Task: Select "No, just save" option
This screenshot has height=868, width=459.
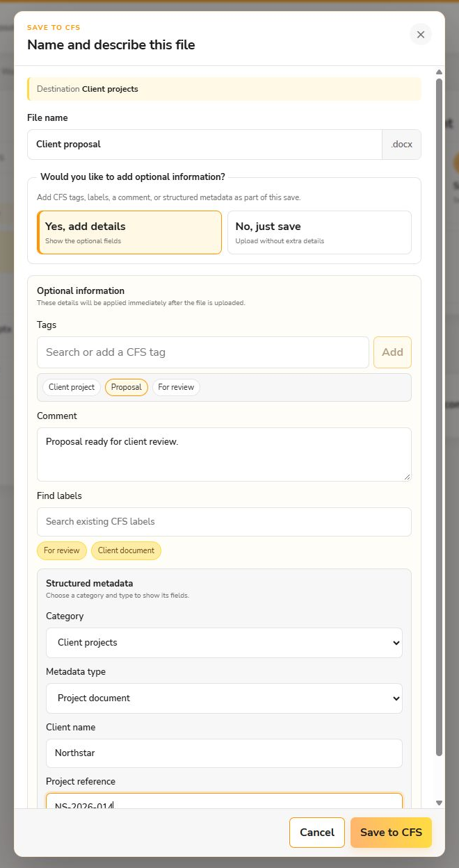Action: (319, 232)
